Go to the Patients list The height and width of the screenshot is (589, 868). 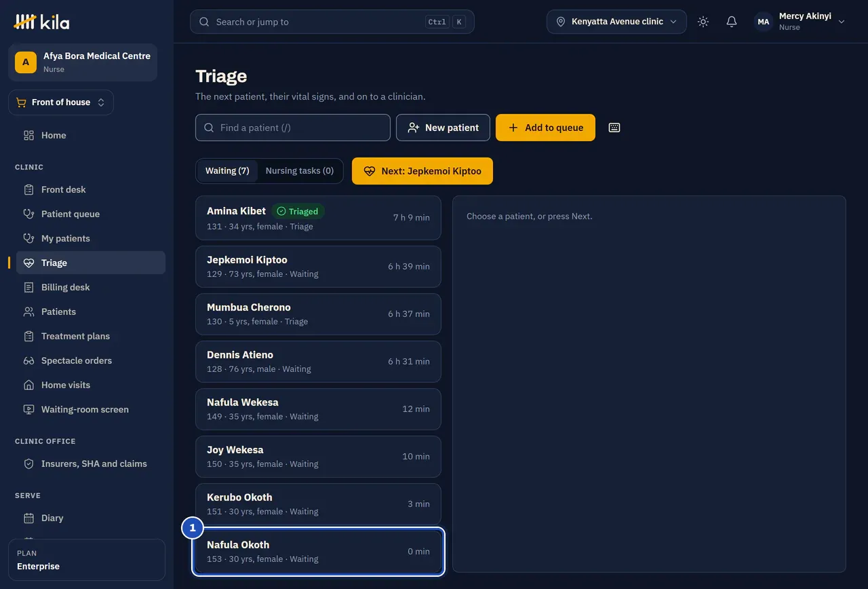click(x=91, y=311)
